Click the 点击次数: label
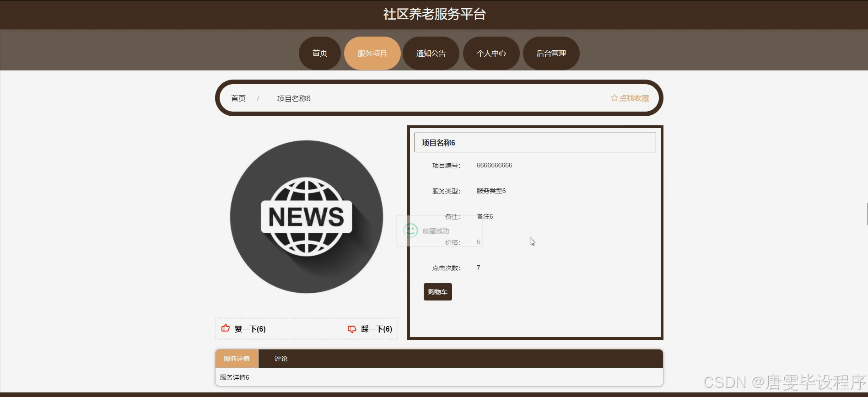 coord(446,268)
